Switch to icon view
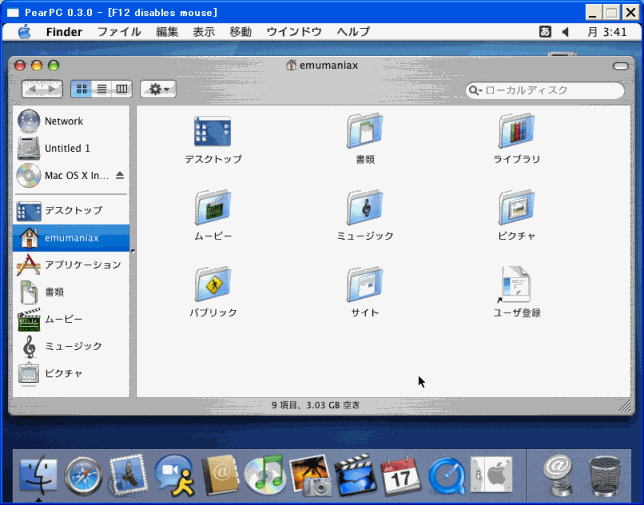The height and width of the screenshot is (505, 644). pyautogui.click(x=81, y=89)
